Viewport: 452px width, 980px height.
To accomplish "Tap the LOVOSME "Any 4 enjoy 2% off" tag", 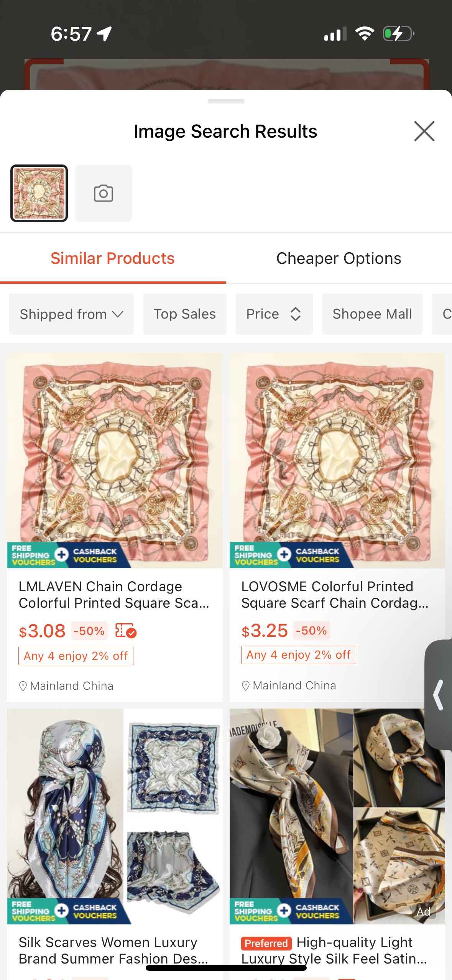I will tap(298, 655).
